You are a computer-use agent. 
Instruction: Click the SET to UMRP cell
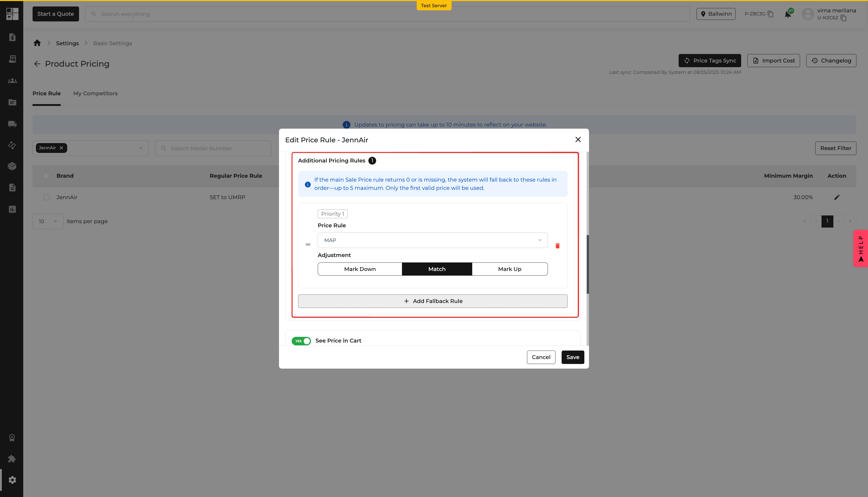tap(227, 197)
